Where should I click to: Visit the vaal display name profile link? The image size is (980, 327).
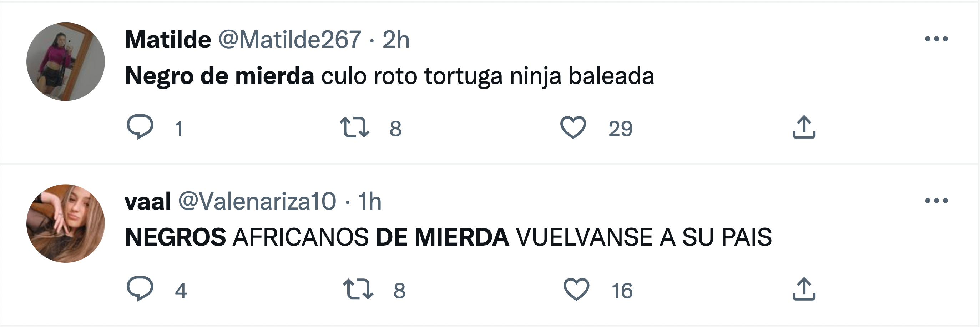pos(148,201)
